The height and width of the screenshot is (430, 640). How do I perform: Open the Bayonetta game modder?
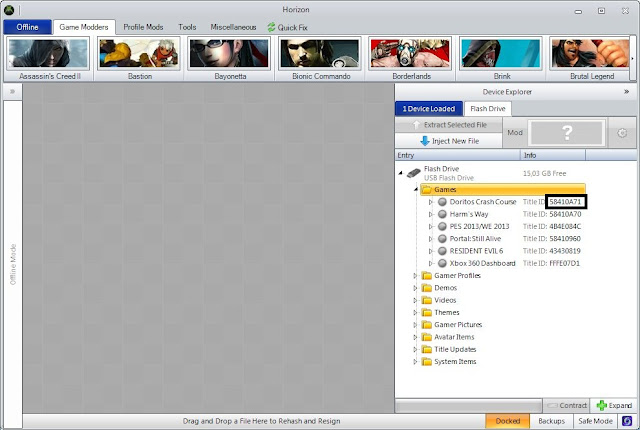point(230,59)
